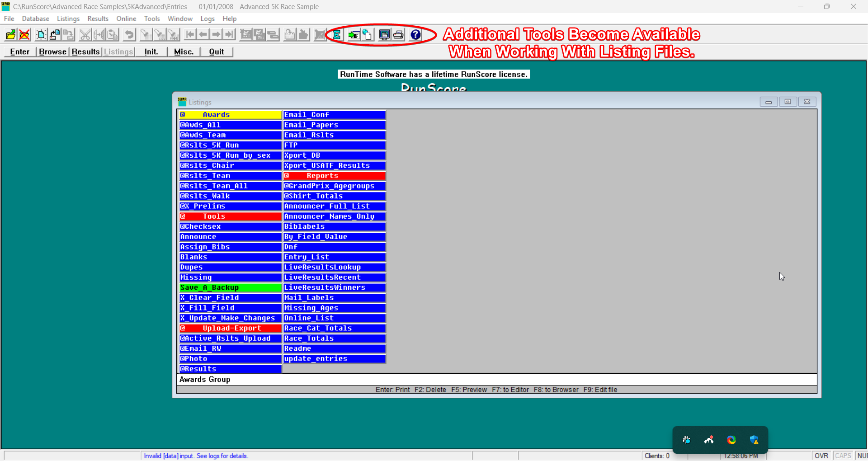This screenshot has width=868, height=461.
Task: Click the close race red X icon
Action: 25,34
